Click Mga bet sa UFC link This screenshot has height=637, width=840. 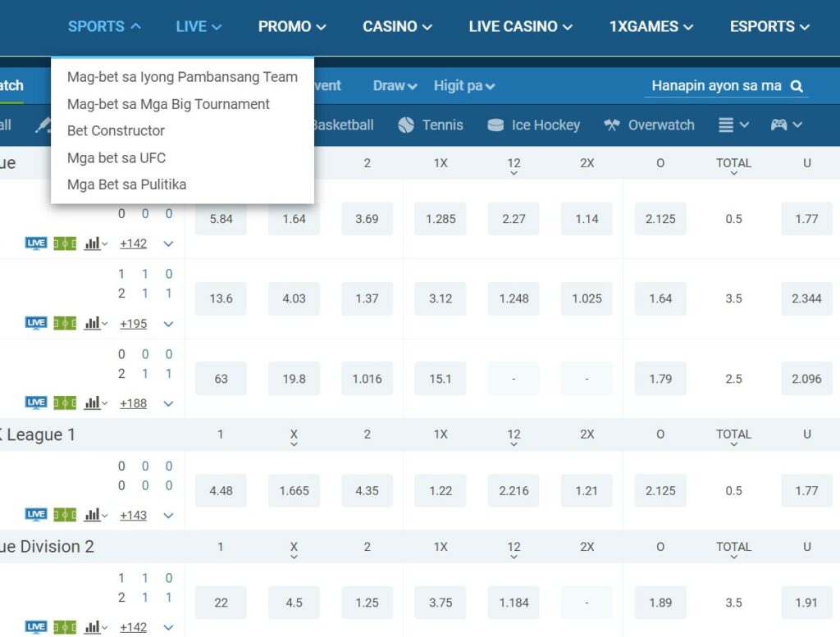tap(116, 157)
